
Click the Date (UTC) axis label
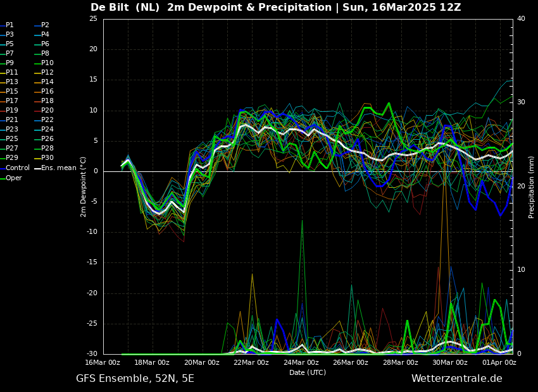[x=308, y=372]
